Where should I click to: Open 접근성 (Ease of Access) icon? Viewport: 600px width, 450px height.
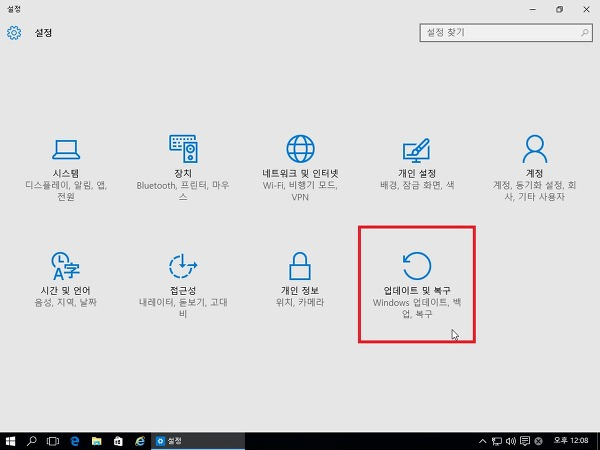pyautogui.click(x=183, y=266)
